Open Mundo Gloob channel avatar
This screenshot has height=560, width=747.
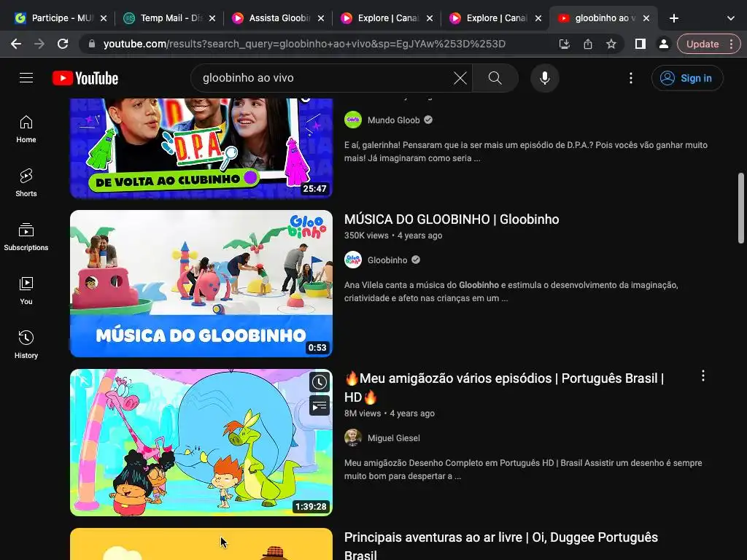(353, 120)
